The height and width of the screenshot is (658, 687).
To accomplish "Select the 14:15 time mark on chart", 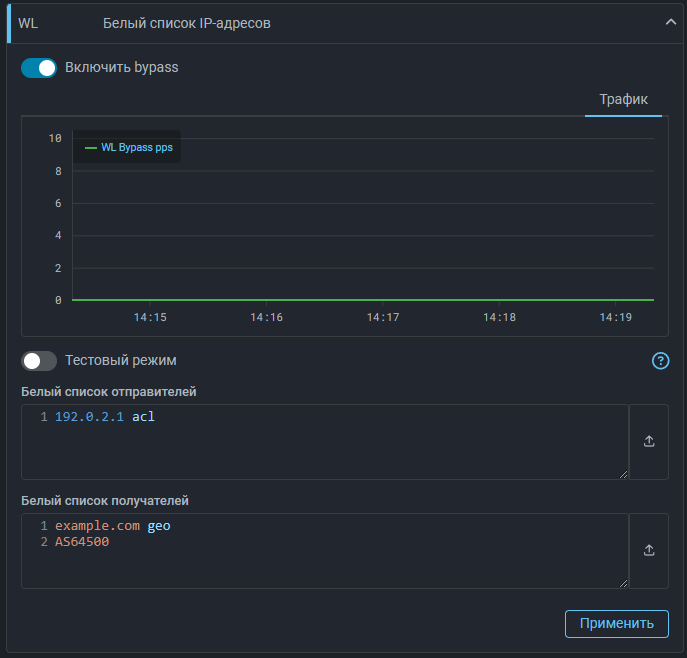I will pyautogui.click(x=150, y=317).
